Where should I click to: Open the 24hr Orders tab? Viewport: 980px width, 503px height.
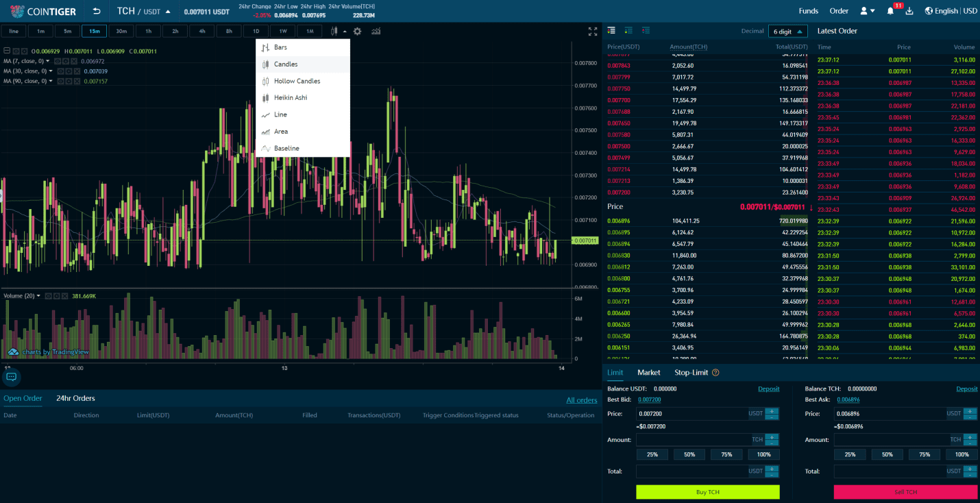(75, 398)
